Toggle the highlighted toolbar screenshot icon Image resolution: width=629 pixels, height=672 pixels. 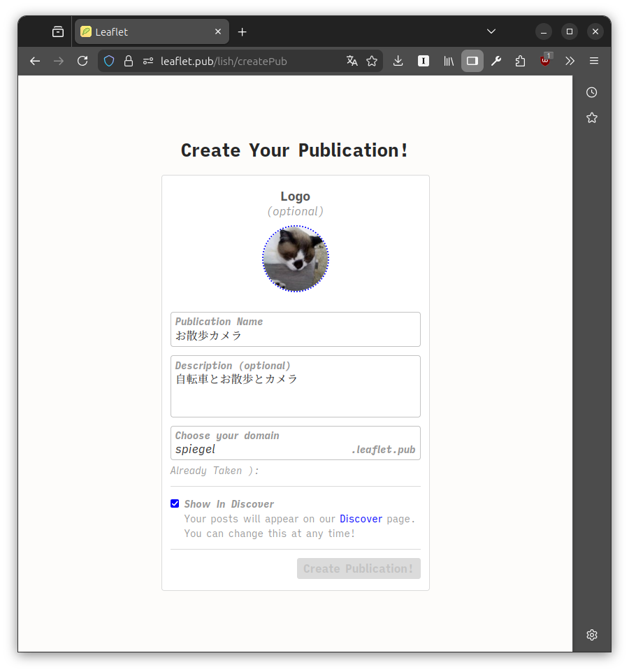click(x=472, y=61)
